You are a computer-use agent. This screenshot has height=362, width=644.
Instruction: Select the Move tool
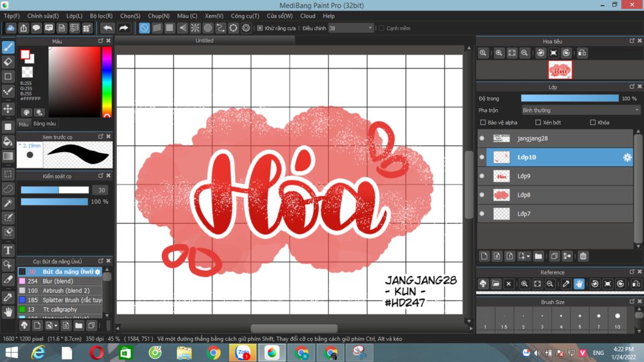coord(8,109)
